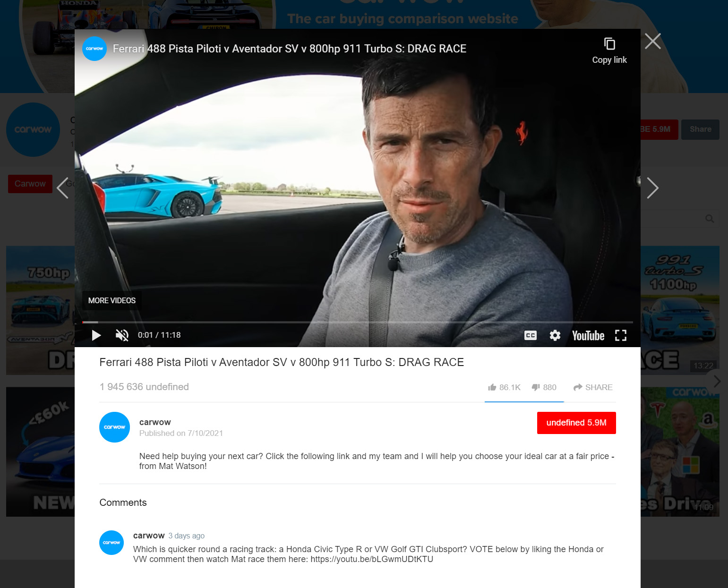Click the Copy link icon

click(x=609, y=44)
